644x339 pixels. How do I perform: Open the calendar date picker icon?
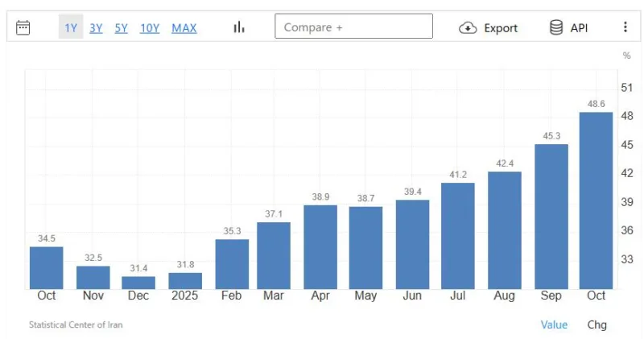coord(23,27)
